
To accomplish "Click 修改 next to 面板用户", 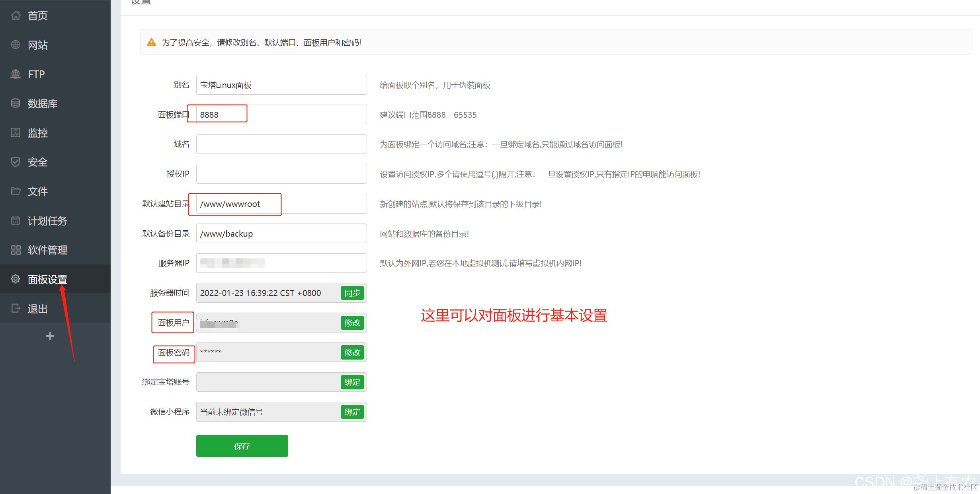I will click(x=352, y=323).
